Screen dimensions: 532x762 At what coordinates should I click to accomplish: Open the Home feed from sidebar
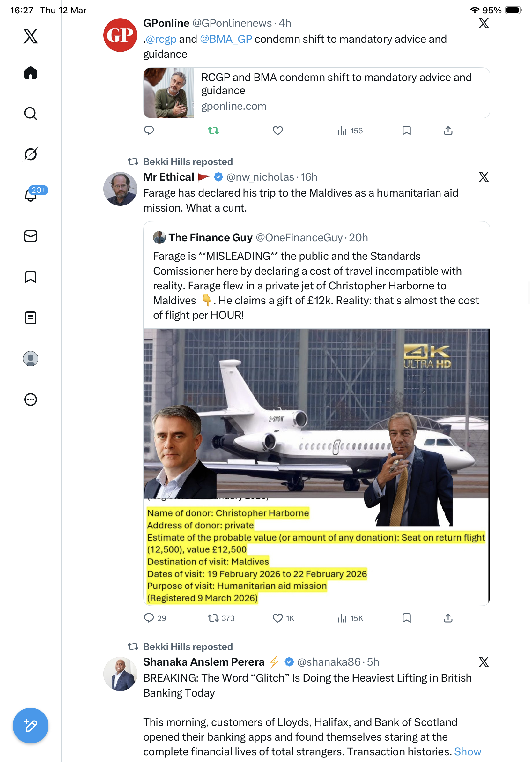31,73
